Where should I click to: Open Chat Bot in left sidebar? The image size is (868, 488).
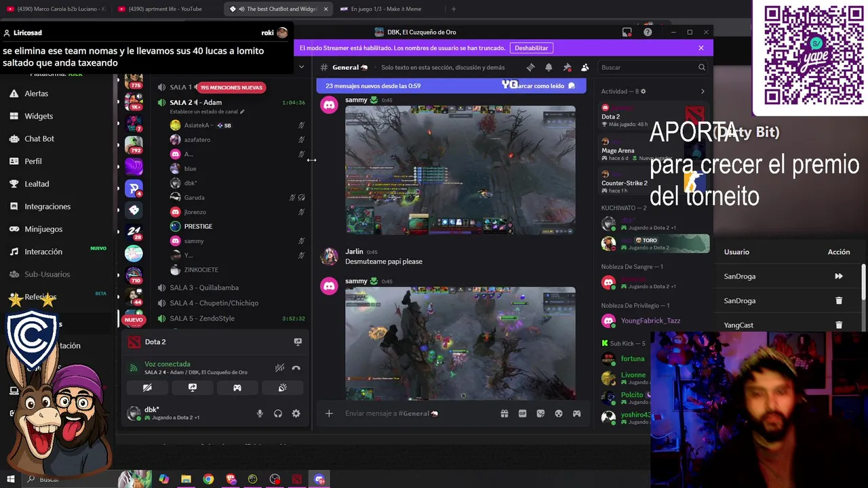39,139
